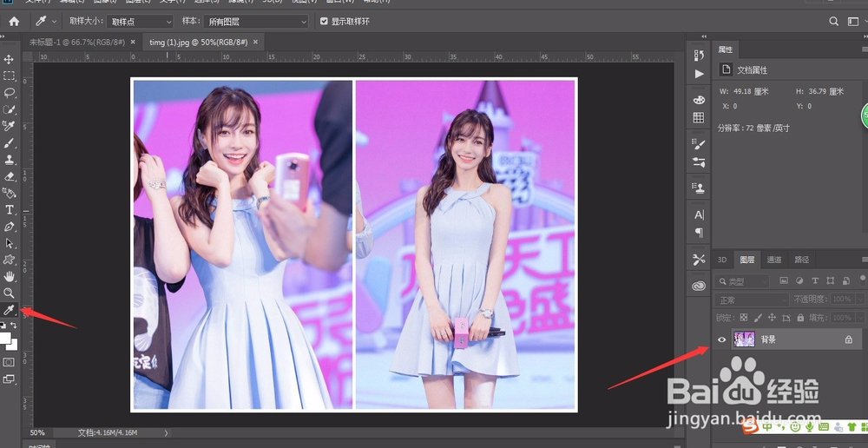The height and width of the screenshot is (448, 868).
Task: Toggle lock all padlock icon
Action: (x=800, y=318)
